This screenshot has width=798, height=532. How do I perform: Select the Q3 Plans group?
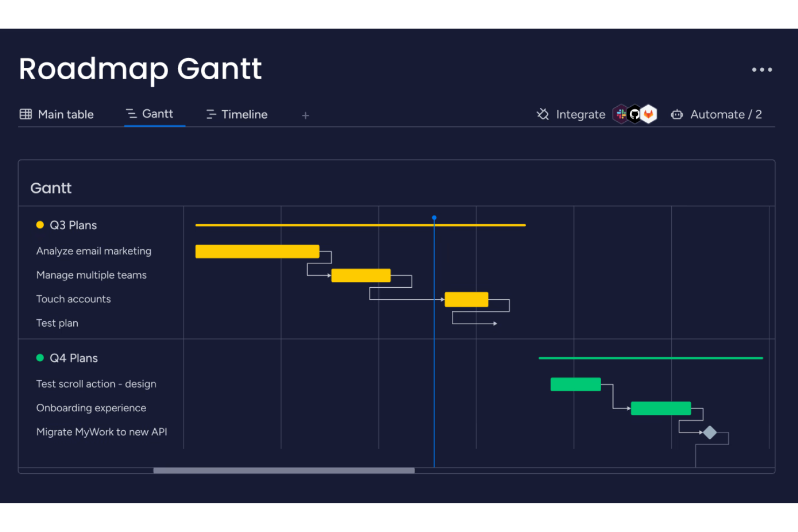(73, 225)
